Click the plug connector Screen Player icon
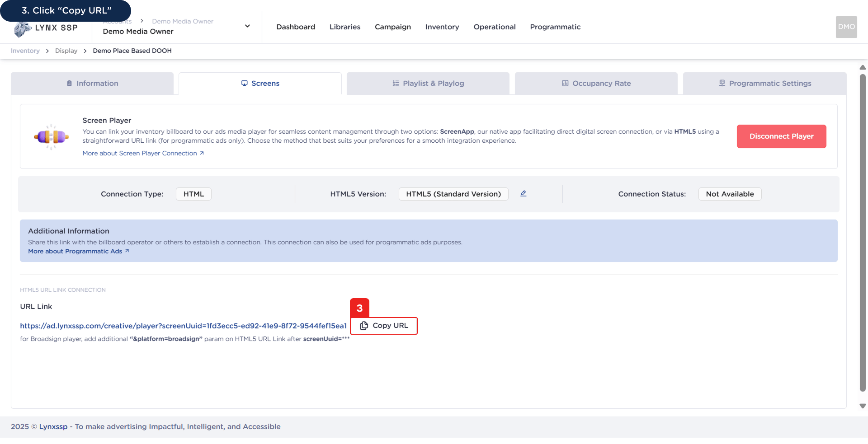The image size is (868, 444). pyautogui.click(x=52, y=136)
